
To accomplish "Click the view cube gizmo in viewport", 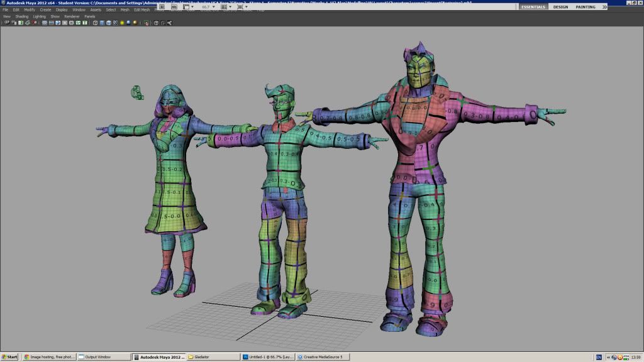I will click(137, 93).
